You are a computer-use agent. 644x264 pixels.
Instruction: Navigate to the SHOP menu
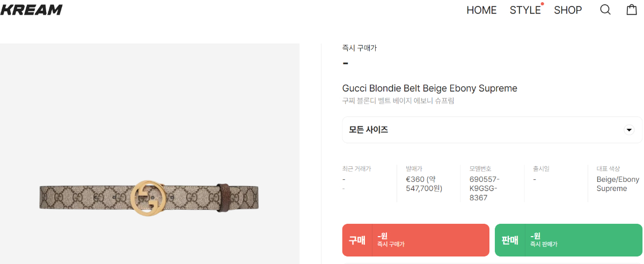click(x=568, y=10)
